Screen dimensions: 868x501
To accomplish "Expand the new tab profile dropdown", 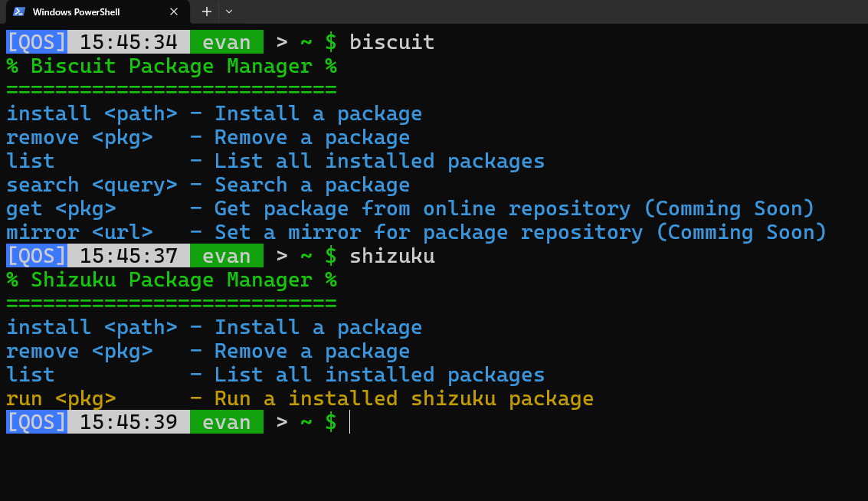I will point(229,11).
